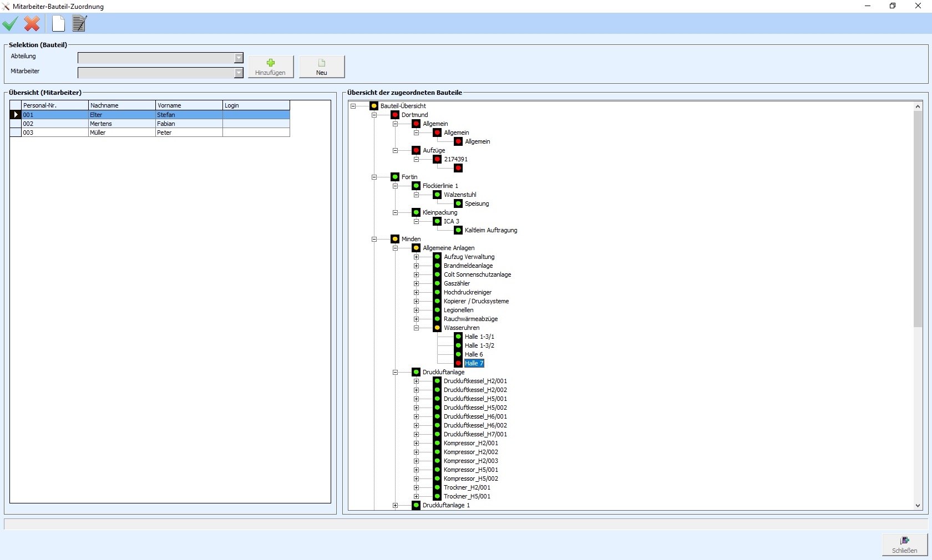Screen dimensions: 932x560
Task: Select Kompressor_H5/002 tree item
Action: coord(471,478)
